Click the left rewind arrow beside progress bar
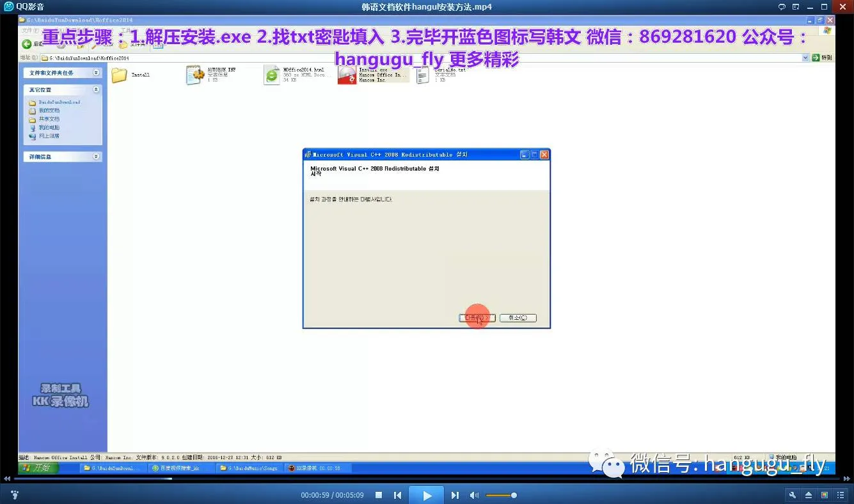This screenshot has width=854, height=504. tap(7, 478)
